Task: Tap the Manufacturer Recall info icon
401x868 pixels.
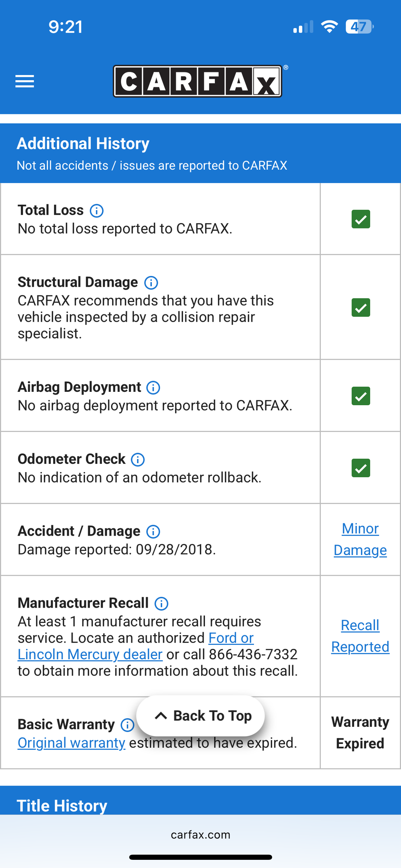Action: click(x=161, y=604)
